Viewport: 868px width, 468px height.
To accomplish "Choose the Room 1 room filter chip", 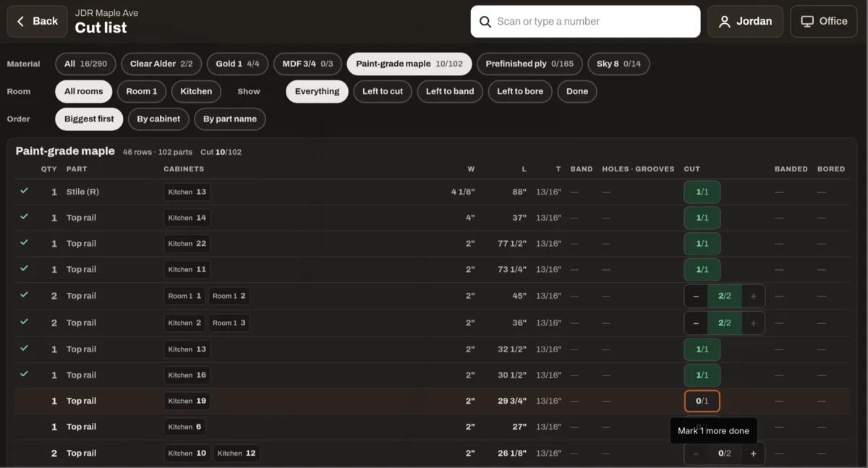I will pos(142,91).
